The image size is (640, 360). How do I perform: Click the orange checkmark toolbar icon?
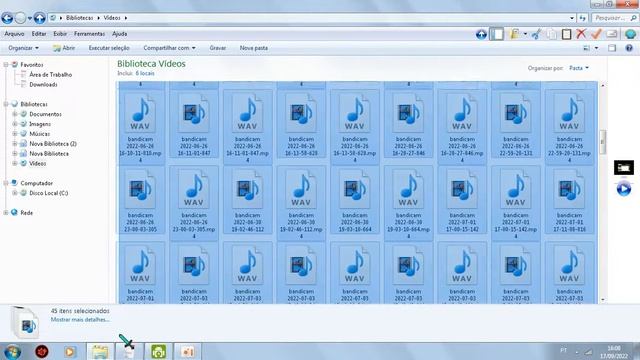coord(596,34)
